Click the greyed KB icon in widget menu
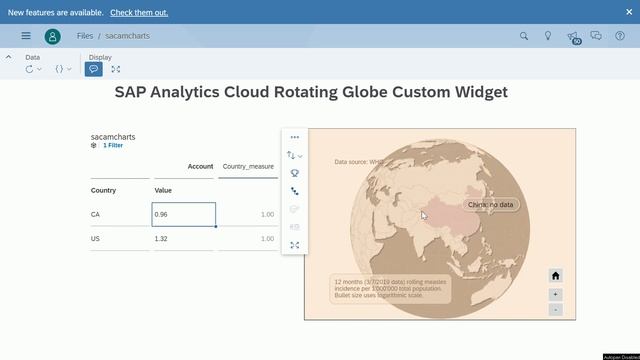The image size is (640, 360). [294, 227]
